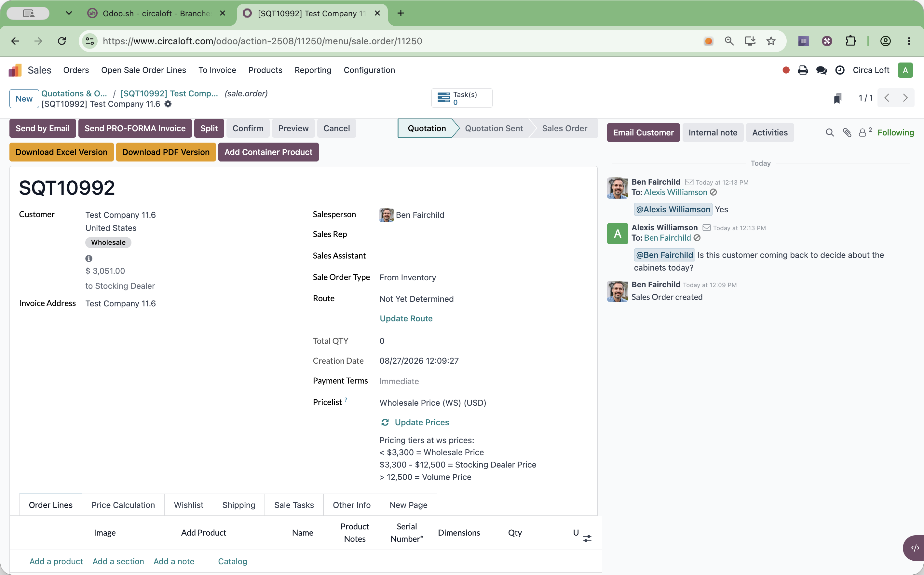Screen dimensions: 924x575
Task: Click the red recording indicator dot
Action: (x=786, y=70)
